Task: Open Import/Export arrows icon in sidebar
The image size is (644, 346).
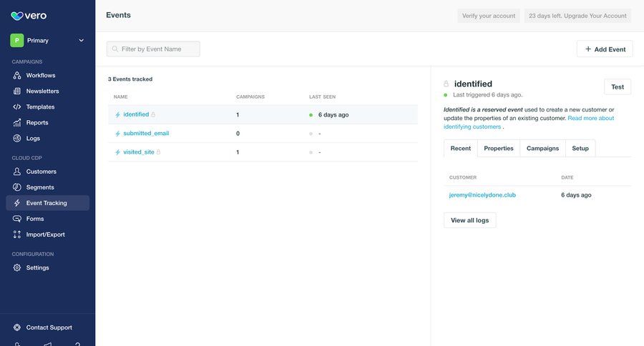Action: [x=17, y=234]
